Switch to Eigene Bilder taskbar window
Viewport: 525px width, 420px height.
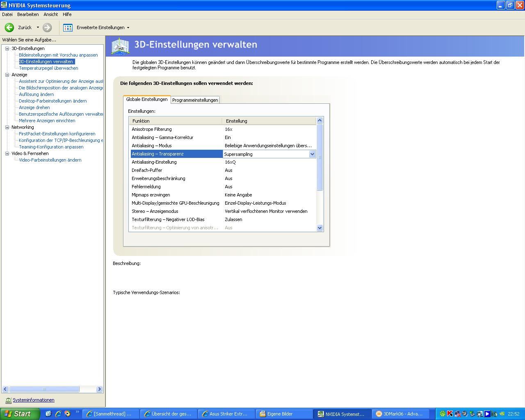coord(285,414)
